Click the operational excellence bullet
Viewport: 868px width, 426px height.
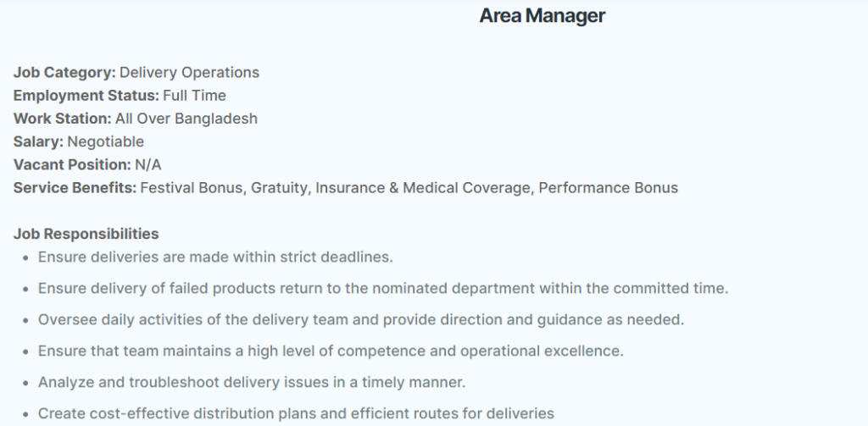coord(331,351)
